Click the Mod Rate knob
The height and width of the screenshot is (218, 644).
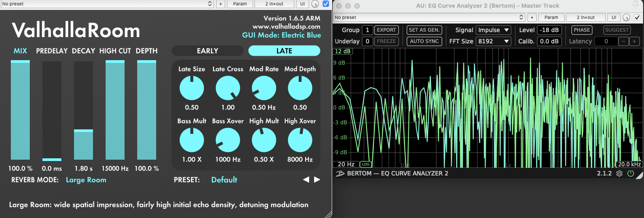264,88
